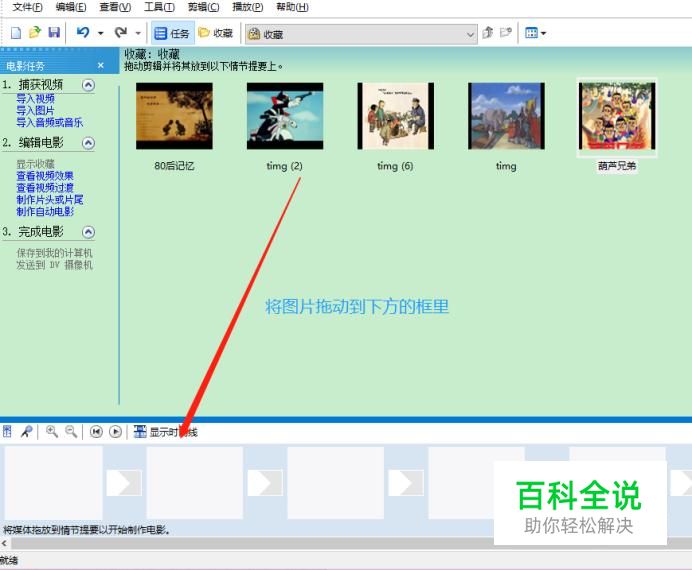Select the timg (6) thumbnail

click(x=396, y=116)
